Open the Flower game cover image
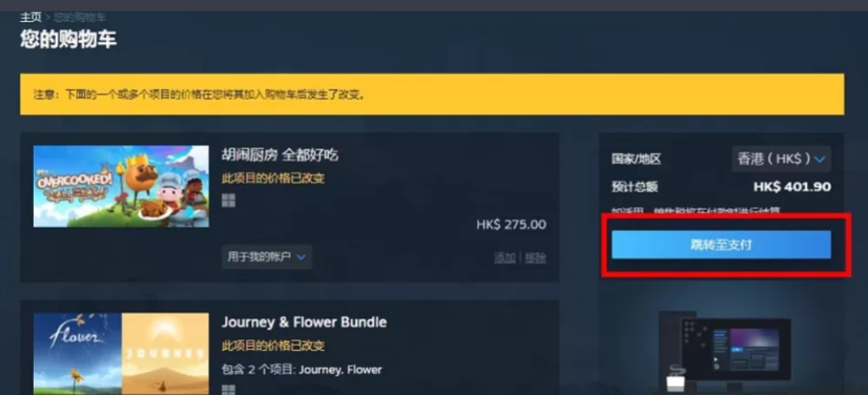The height and width of the screenshot is (395, 868). (77, 354)
